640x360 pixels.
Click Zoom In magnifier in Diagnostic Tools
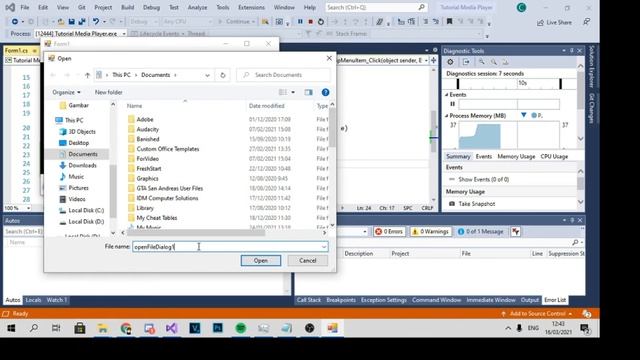coord(482,62)
